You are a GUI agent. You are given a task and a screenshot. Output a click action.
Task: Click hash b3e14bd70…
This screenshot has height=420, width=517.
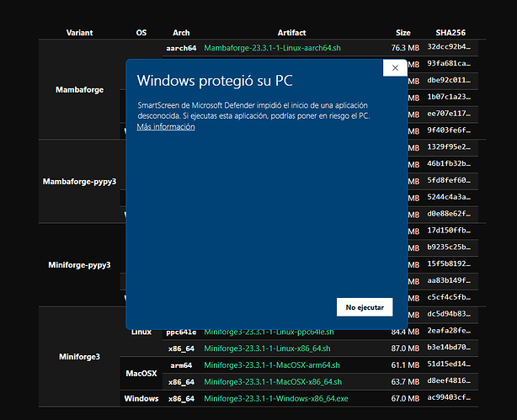[x=449, y=347]
